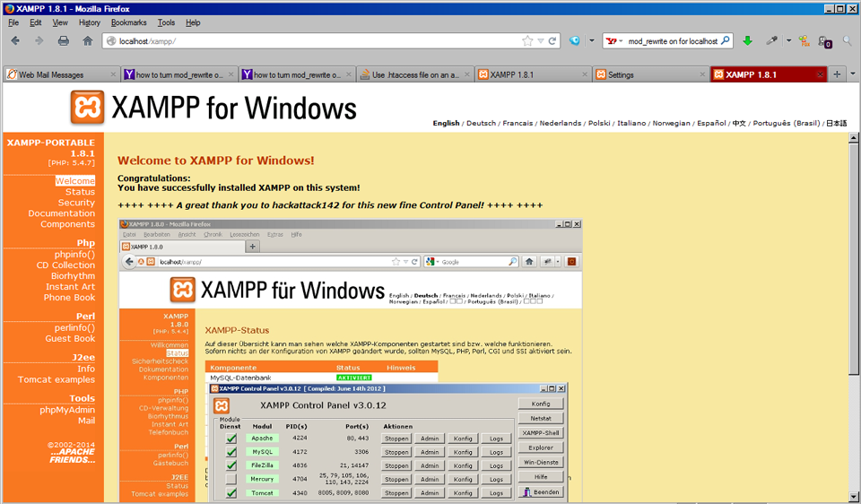The width and height of the screenshot is (861, 504).
Task: Open Components in the sidebar
Action: tap(67, 224)
